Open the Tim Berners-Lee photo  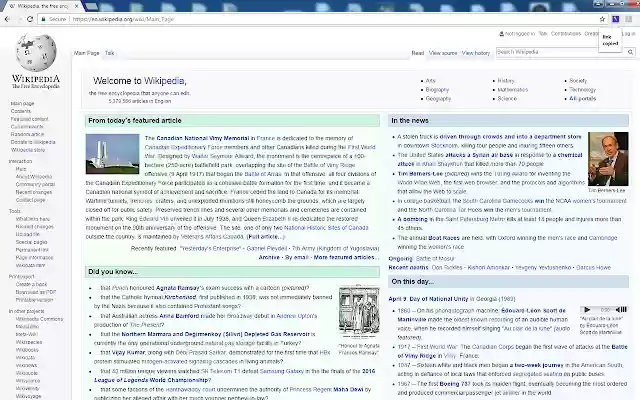click(608, 159)
